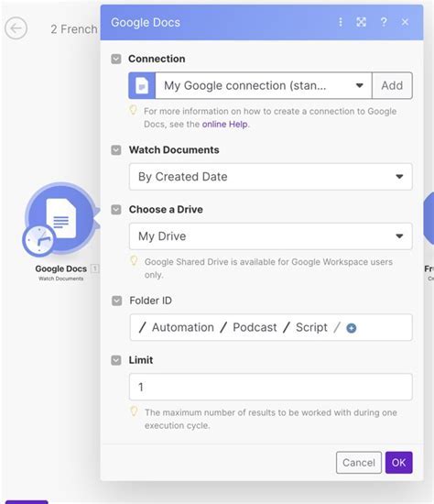
Task: Expand dialog with the fullscreen icon
Action: [x=361, y=22]
